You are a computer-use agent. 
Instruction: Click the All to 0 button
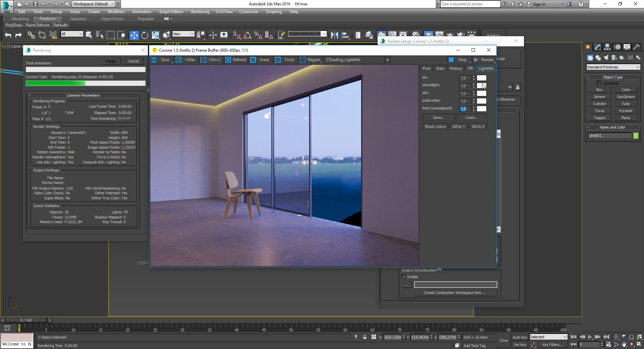[x=478, y=127]
